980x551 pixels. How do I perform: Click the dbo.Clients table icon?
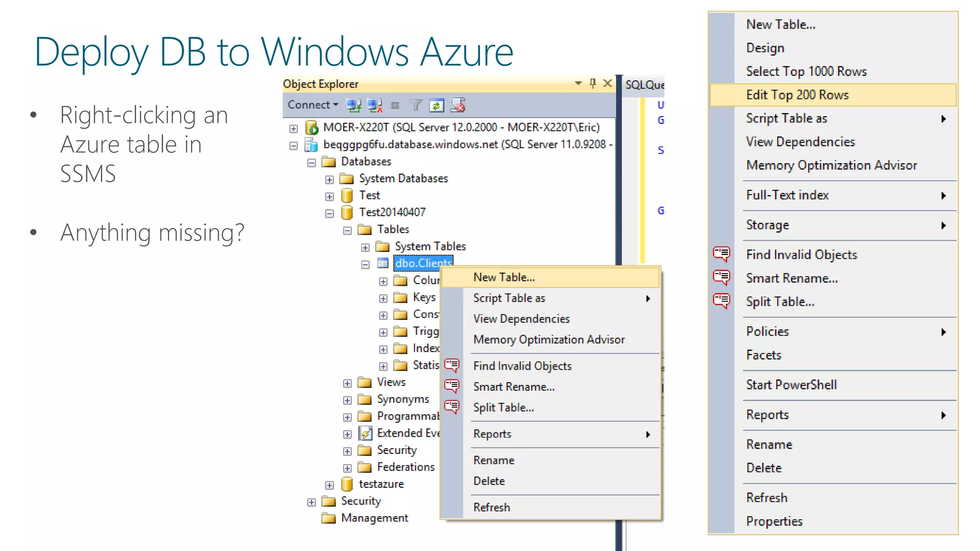[382, 263]
